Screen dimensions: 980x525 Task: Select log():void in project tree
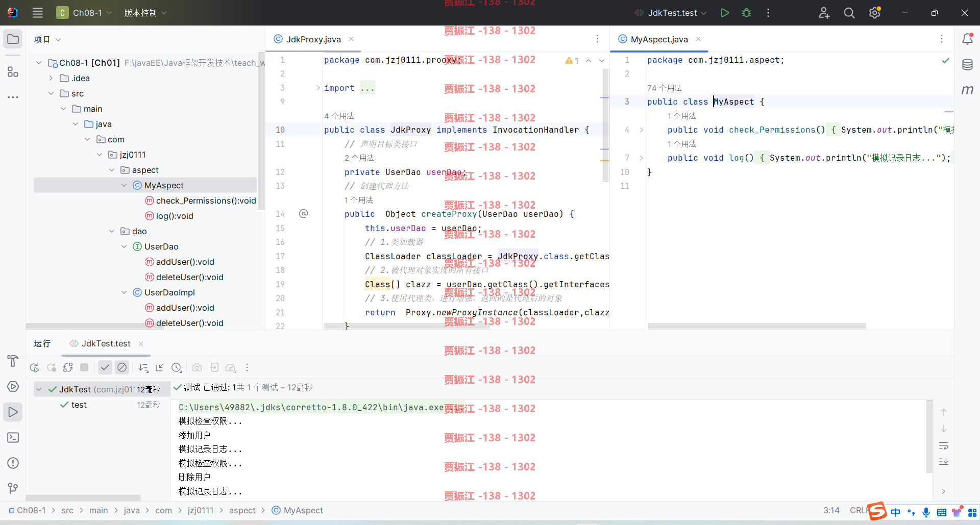click(x=175, y=216)
